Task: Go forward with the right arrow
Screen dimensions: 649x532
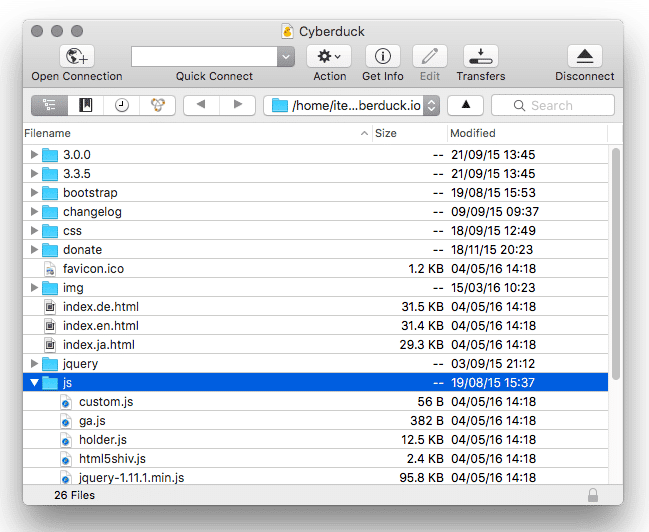Action: [238, 105]
